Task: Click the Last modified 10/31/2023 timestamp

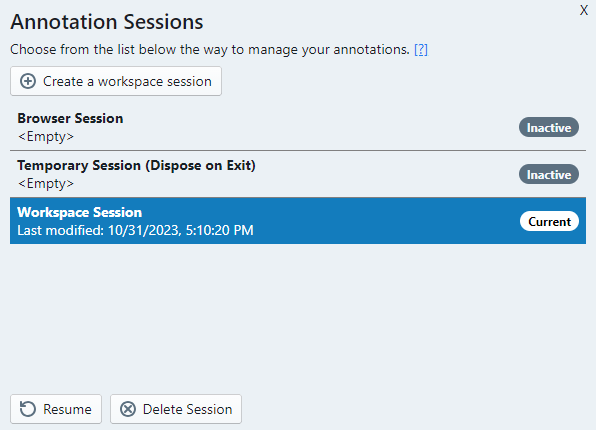Action: click(135, 230)
